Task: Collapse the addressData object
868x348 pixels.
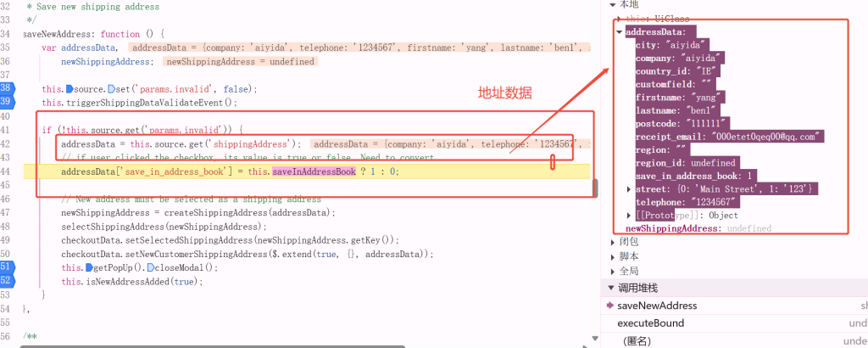Action: pyautogui.click(x=620, y=32)
